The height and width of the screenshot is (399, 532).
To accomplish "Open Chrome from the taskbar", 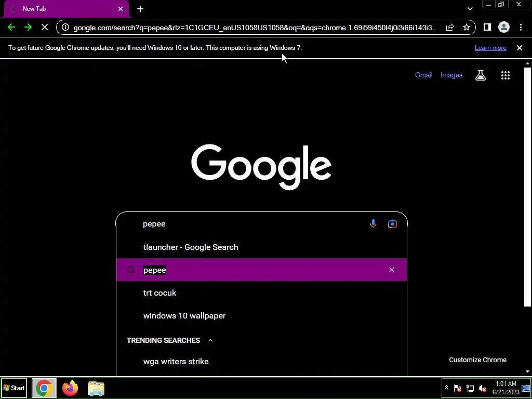I will click(44, 388).
